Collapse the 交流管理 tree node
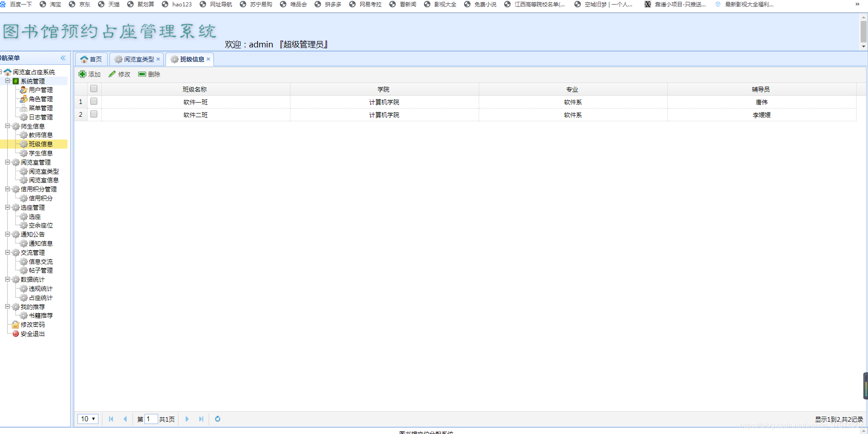Image resolution: width=868 pixels, height=434 pixels. [7, 252]
